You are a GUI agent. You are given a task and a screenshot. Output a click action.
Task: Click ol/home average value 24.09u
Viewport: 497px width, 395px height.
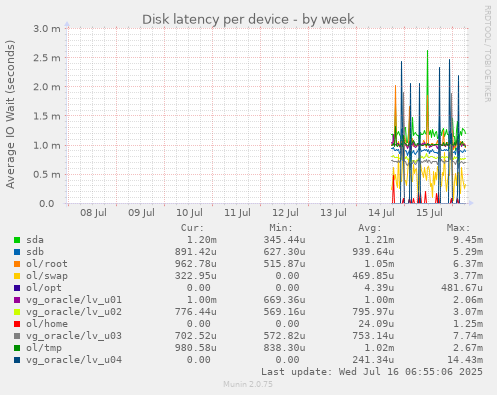point(376,324)
